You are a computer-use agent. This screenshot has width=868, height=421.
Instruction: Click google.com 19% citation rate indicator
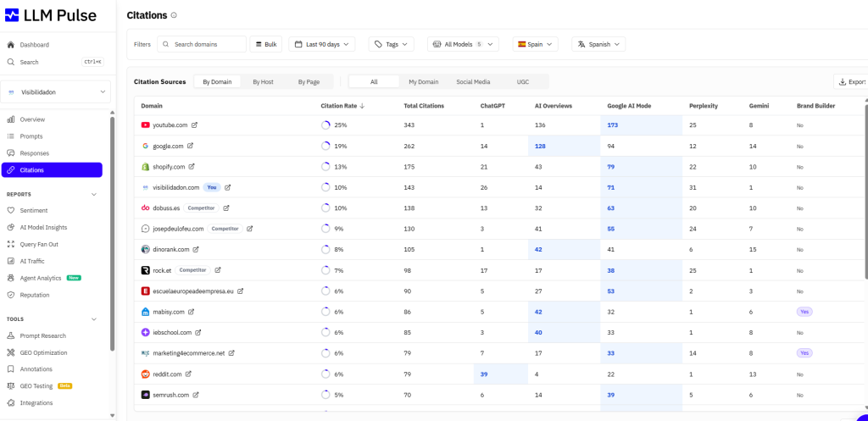[334, 146]
